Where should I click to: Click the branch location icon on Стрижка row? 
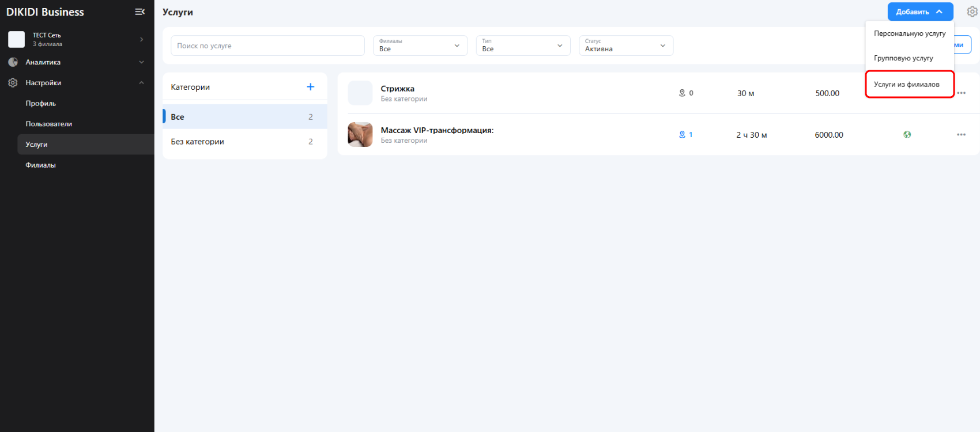pyautogui.click(x=682, y=93)
